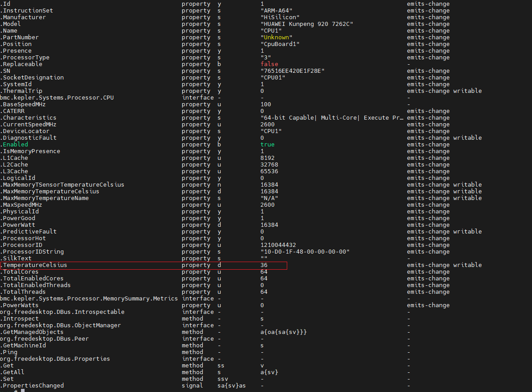Select the "HiSilicon" manufacturer value
Viewport: 532px width, 392px height.
280,17
